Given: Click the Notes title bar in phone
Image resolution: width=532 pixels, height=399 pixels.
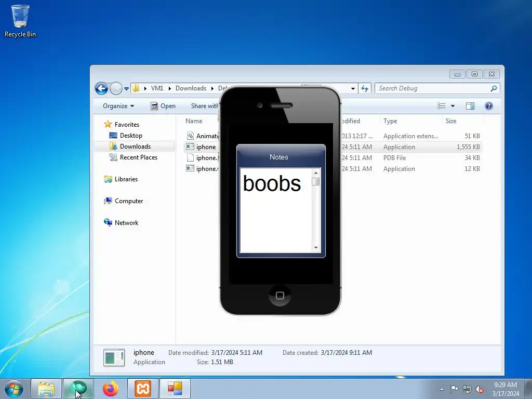Looking at the screenshot, I should [x=281, y=157].
